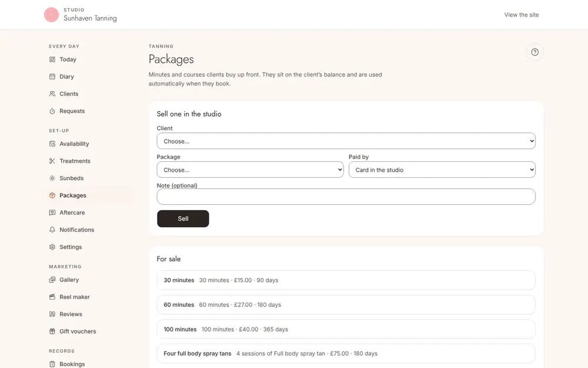Click the Reviews quote icon
Viewport: 588px width, 368px height.
pyautogui.click(x=52, y=314)
